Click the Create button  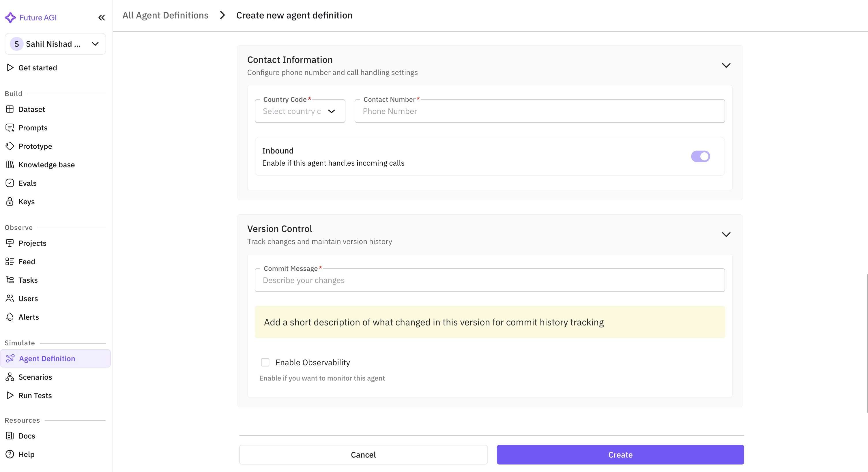[x=620, y=454]
